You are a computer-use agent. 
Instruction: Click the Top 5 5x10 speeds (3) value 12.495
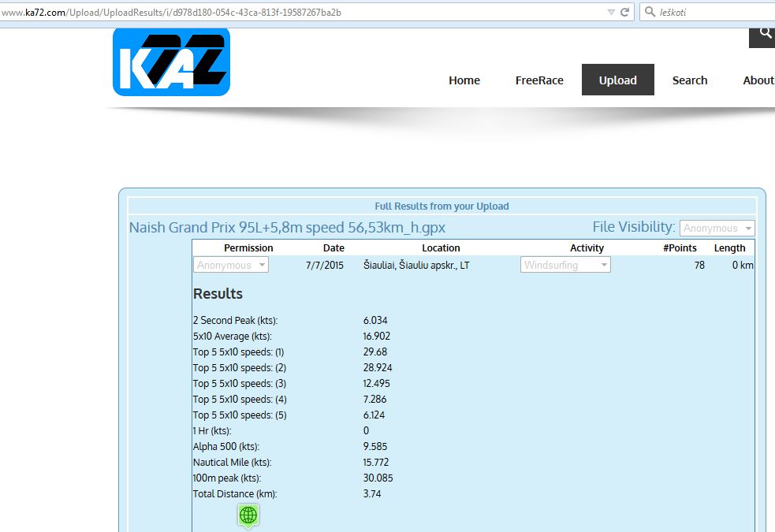tap(377, 383)
